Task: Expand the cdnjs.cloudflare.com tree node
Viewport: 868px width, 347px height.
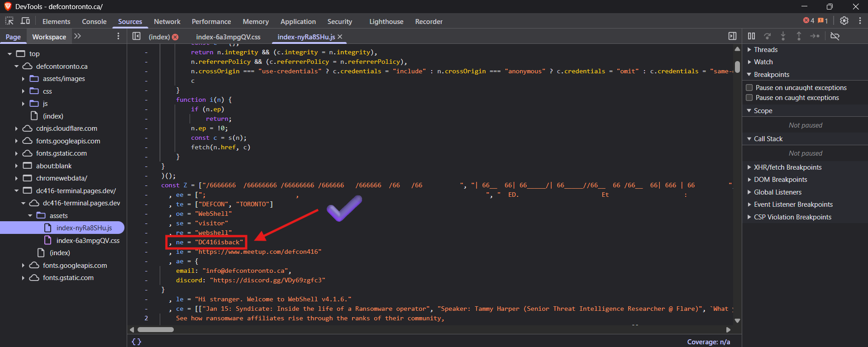Action: point(17,128)
